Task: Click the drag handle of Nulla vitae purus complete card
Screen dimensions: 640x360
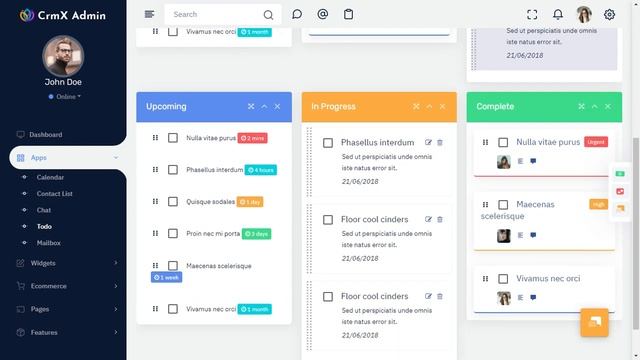Action: (x=485, y=142)
